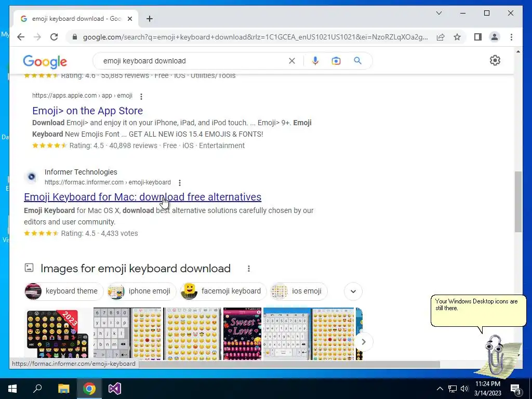Open Windows taskbar search
This screenshot has width=532, height=399.
[x=37, y=389]
